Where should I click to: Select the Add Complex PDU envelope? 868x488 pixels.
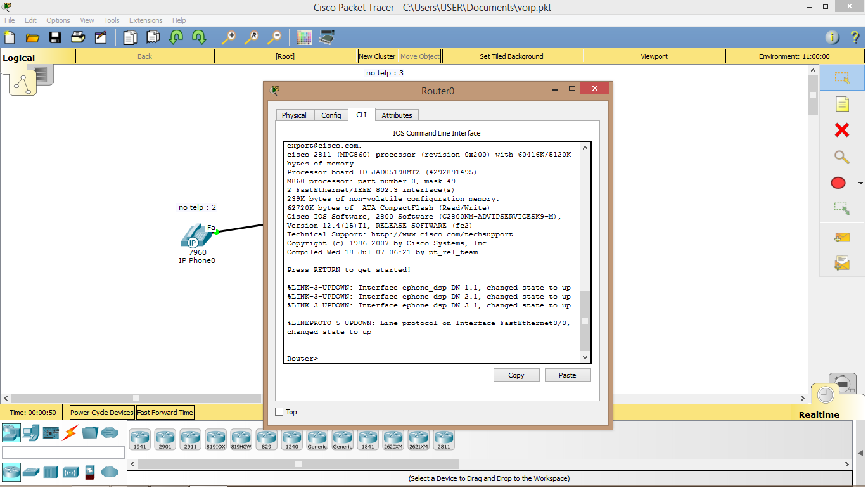pyautogui.click(x=842, y=262)
